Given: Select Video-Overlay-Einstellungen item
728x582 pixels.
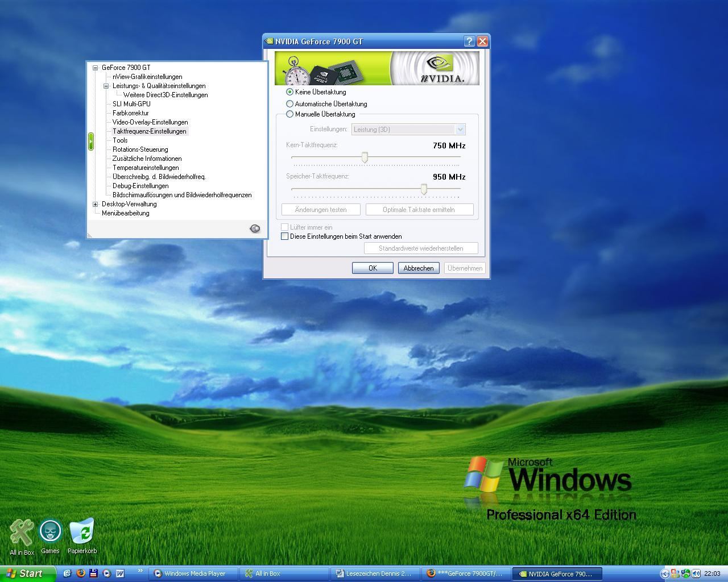Looking at the screenshot, I should point(150,122).
